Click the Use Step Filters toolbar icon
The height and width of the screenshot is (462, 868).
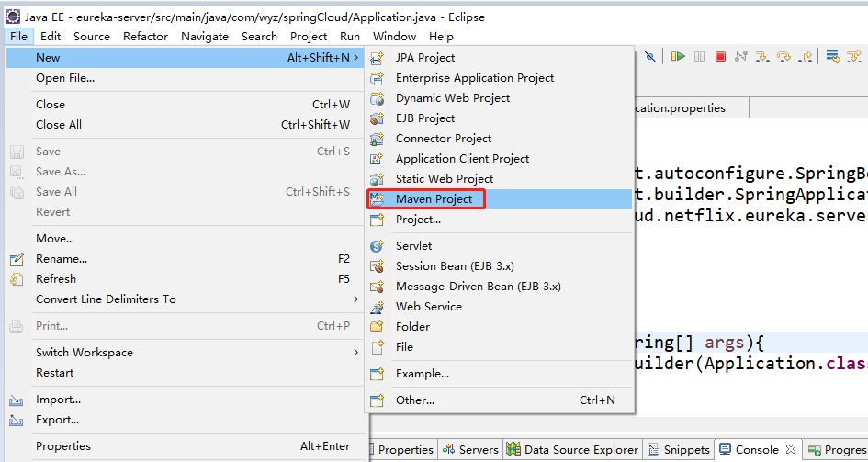tap(854, 56)
